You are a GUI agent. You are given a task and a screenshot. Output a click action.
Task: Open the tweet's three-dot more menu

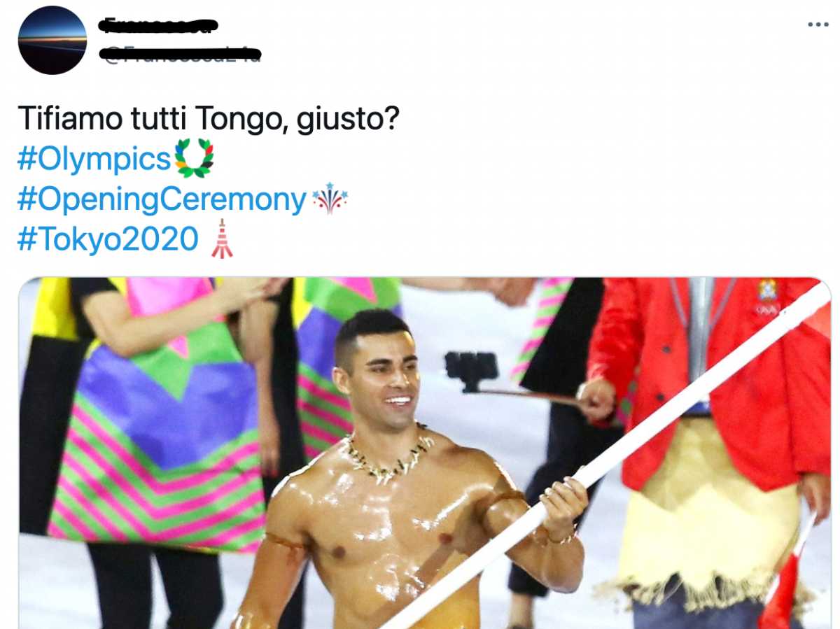coord(818,24)
